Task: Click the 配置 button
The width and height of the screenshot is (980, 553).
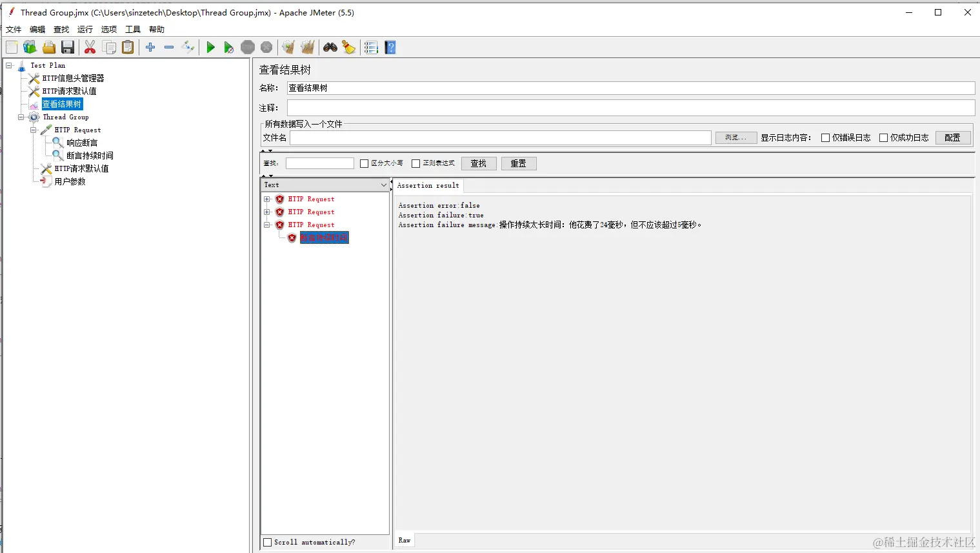Action: coord(953,137)
